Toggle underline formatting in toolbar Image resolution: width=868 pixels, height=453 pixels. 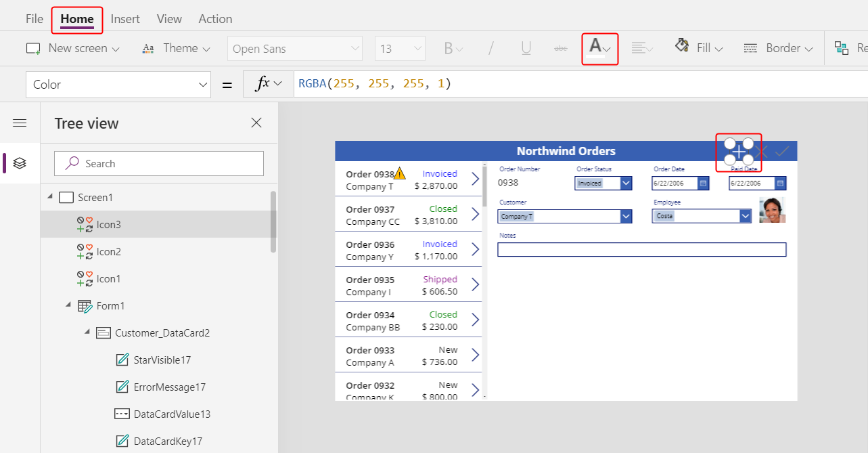tap(526, 49)
